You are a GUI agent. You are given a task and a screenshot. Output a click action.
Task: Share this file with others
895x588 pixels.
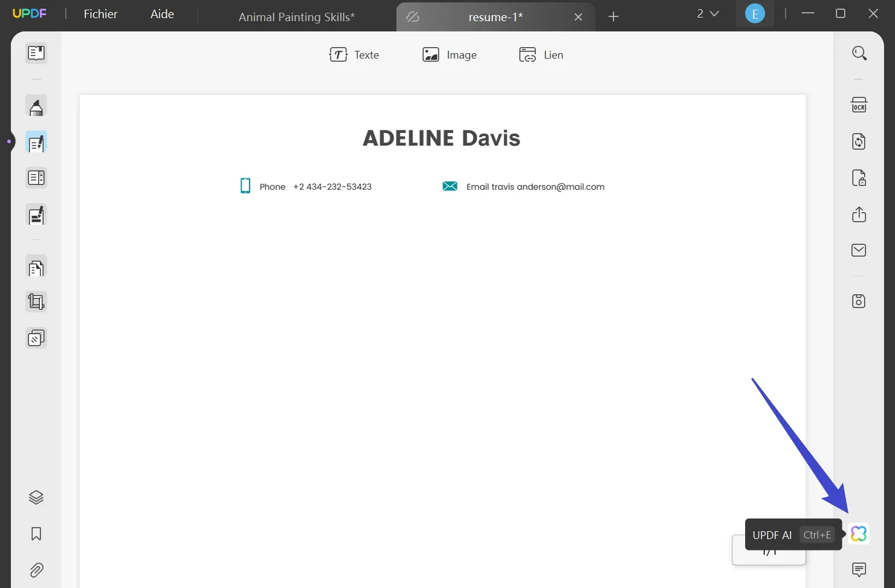859,214
